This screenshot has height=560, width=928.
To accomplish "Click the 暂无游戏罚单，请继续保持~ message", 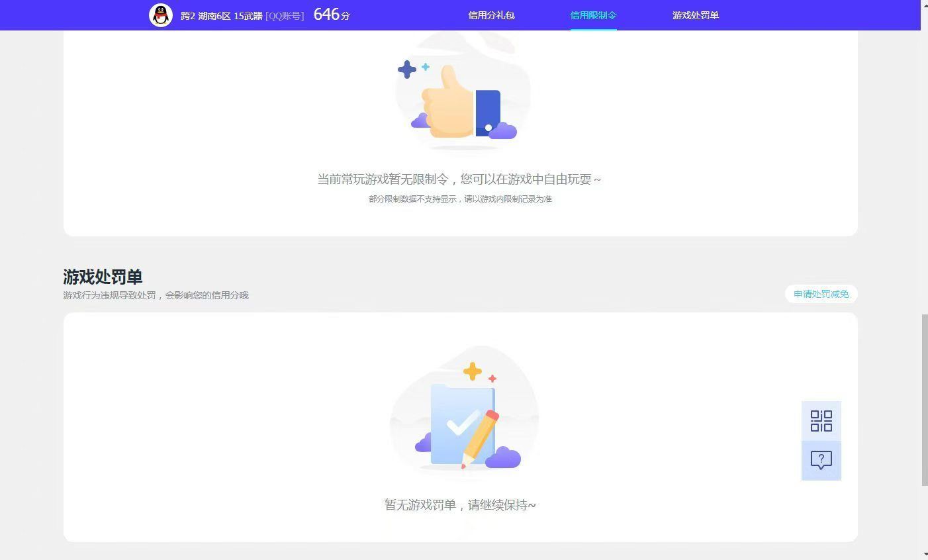I will click(460, 505).
